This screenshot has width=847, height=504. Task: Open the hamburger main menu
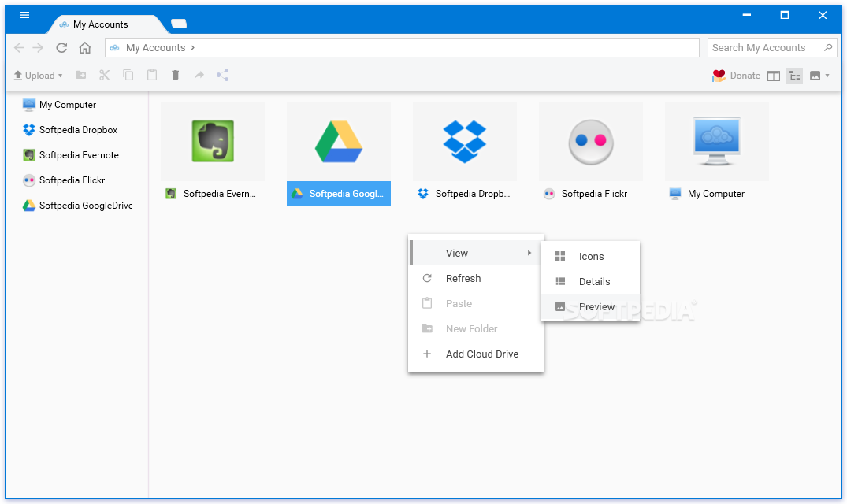tap(24, 15)
